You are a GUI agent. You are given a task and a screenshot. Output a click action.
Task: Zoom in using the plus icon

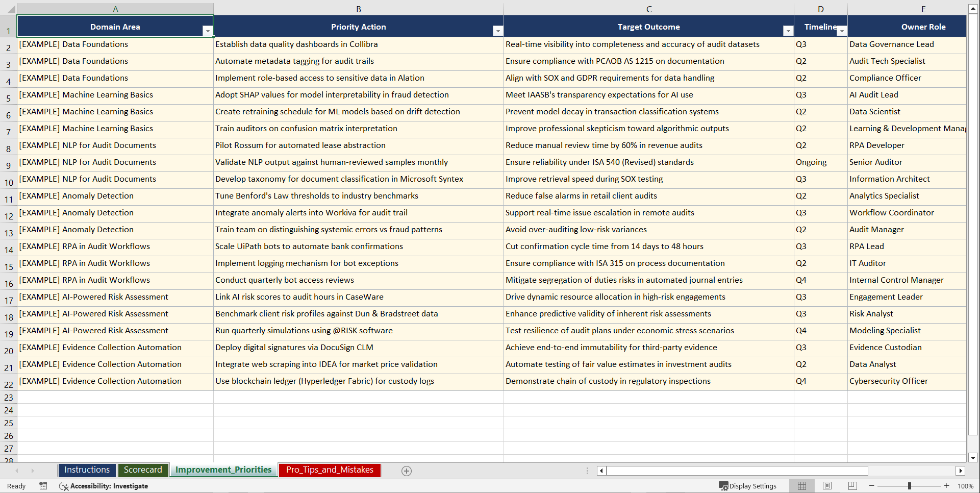946,486
